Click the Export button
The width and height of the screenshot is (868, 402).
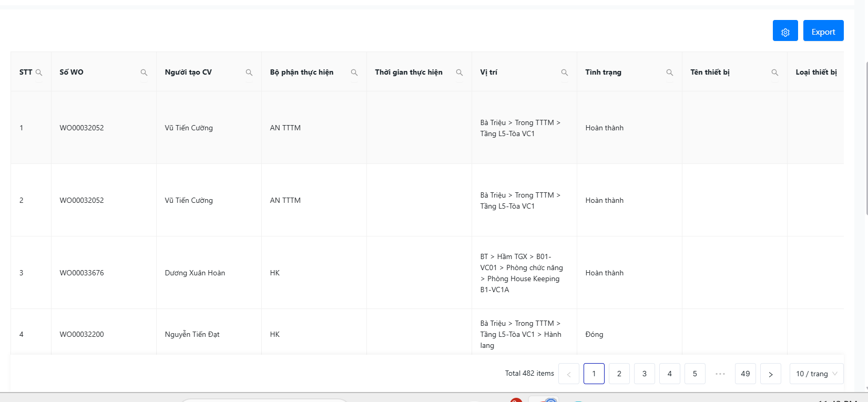tap(823, 32)
